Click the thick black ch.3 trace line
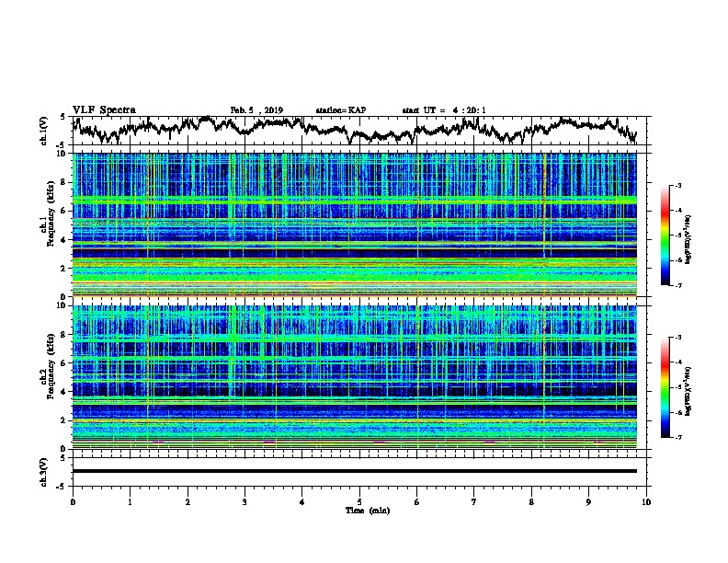Image resolution: width=728 pixels, height=563 pixels. click(x=355, y=471)
